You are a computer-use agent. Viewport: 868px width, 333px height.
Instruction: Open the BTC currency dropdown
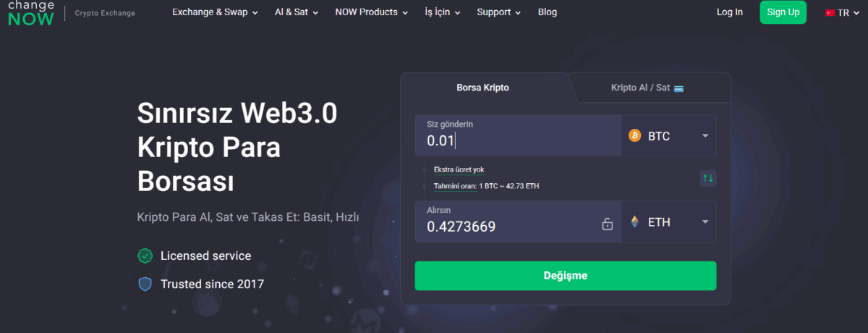point(669,135)
